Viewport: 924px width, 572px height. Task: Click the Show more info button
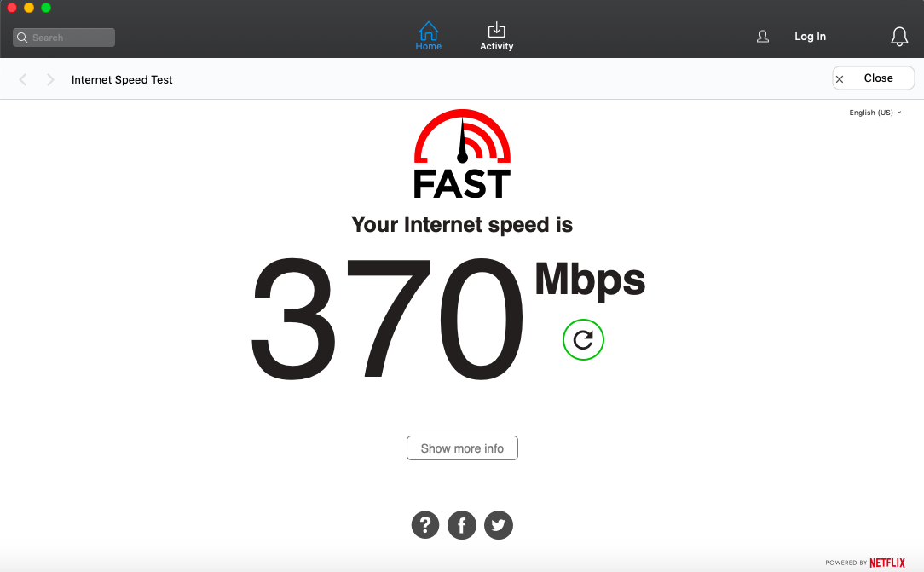462,448
